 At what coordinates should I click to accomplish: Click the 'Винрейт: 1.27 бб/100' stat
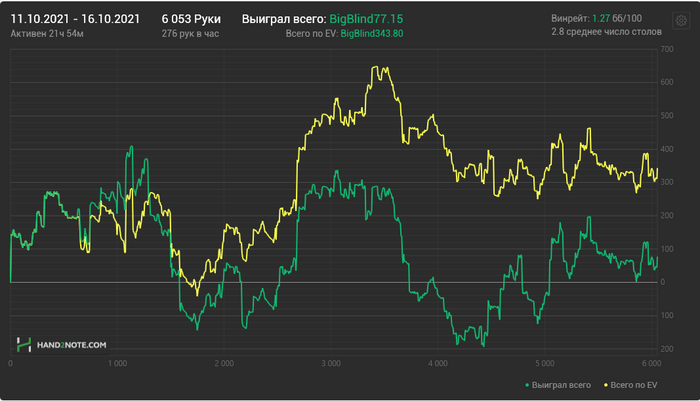pos(596,18)
